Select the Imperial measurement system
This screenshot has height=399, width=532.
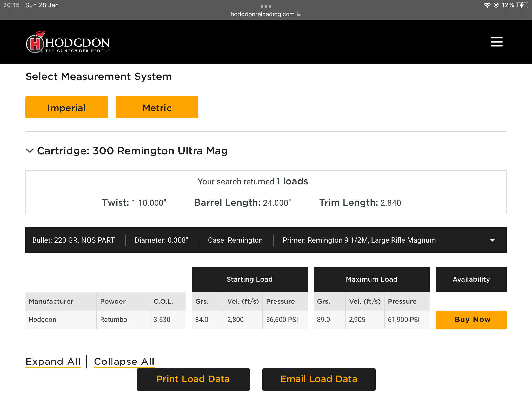click(x=67, y=107)
